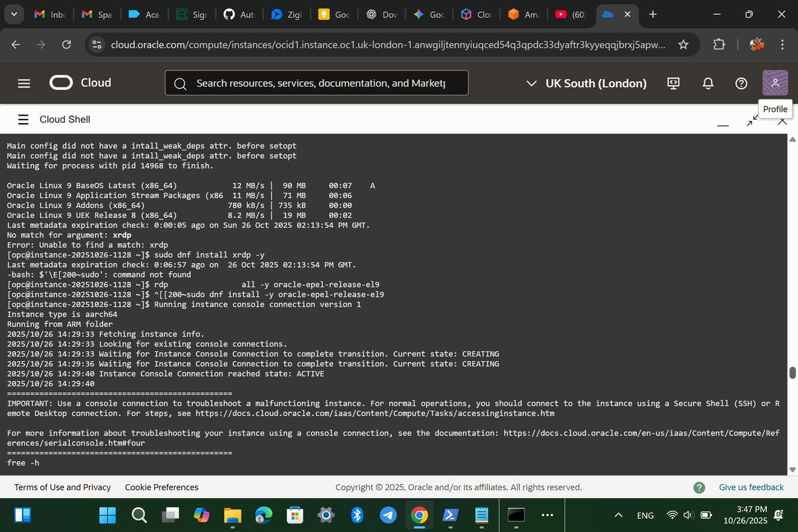798x532 pixels.
Task: Show more taskbar apps with ellipsis
Action: [547, 515]
